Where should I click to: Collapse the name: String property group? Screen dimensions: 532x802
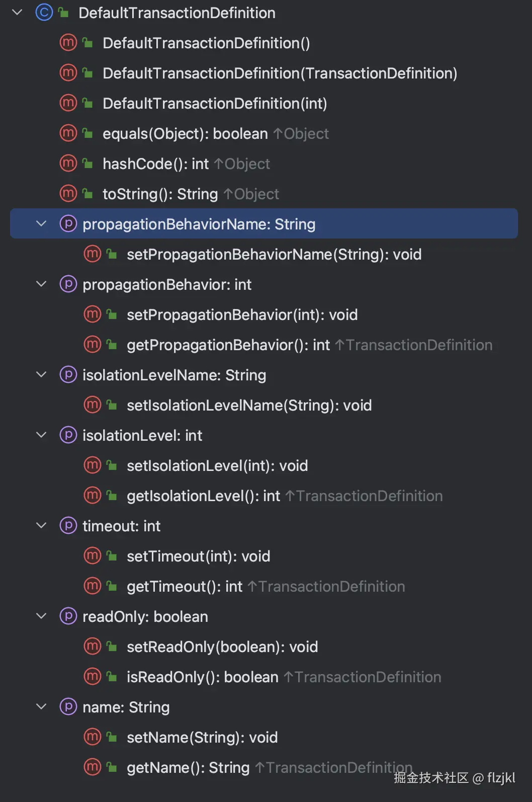(x=41, y=707)
